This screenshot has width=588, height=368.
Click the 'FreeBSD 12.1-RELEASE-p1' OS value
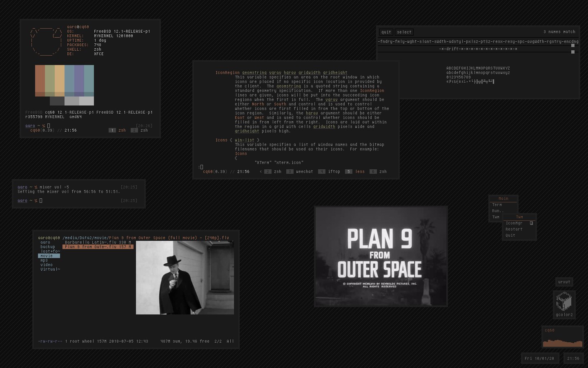(x=122, y=31)
